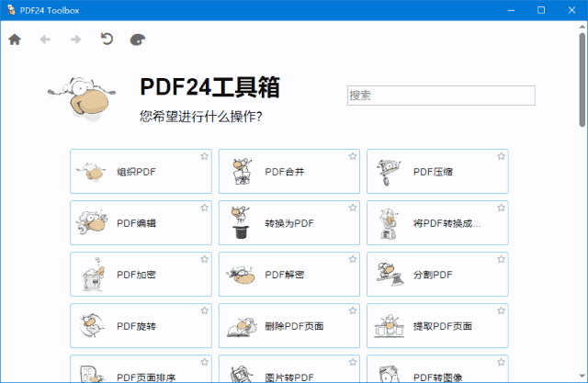Open the 分割PDF tool tile

(437, 275)
